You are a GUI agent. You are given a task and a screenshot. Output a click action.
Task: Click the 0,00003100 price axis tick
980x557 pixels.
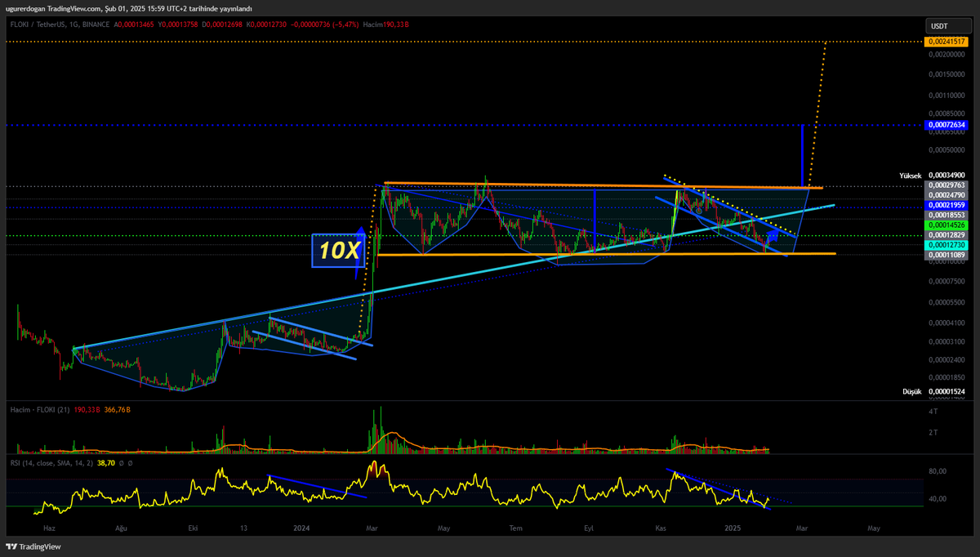pos(947,341)
